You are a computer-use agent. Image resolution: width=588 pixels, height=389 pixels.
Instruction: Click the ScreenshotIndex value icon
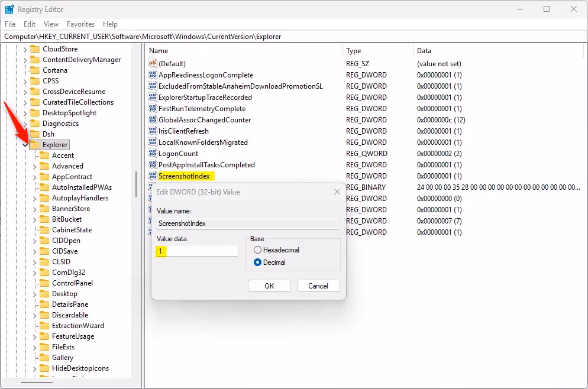click(x=152, y=176)
